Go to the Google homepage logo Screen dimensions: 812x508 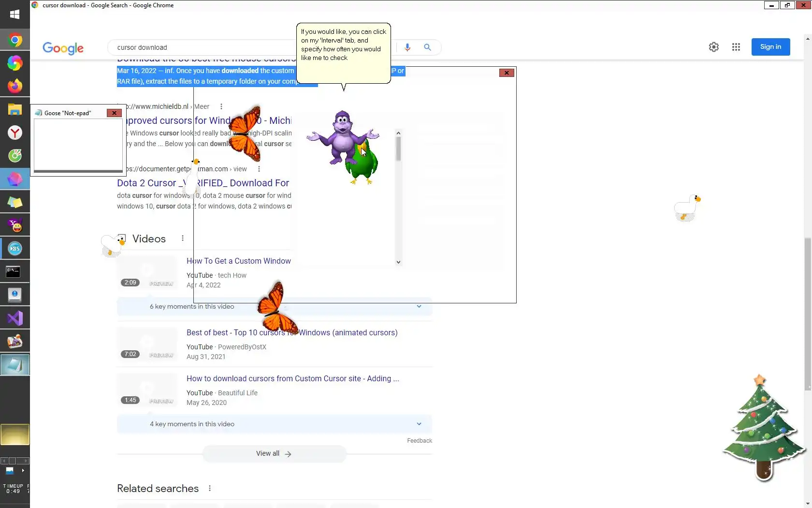point(63,48)
